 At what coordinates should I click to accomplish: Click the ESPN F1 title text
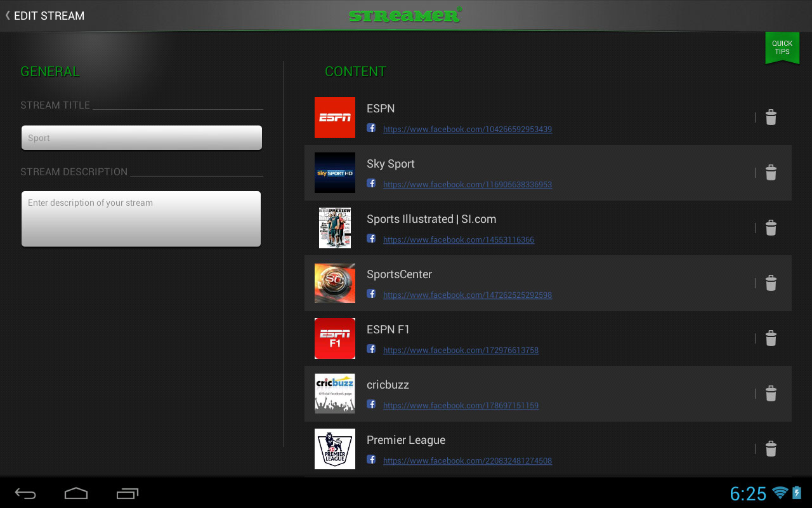point(388,330)
